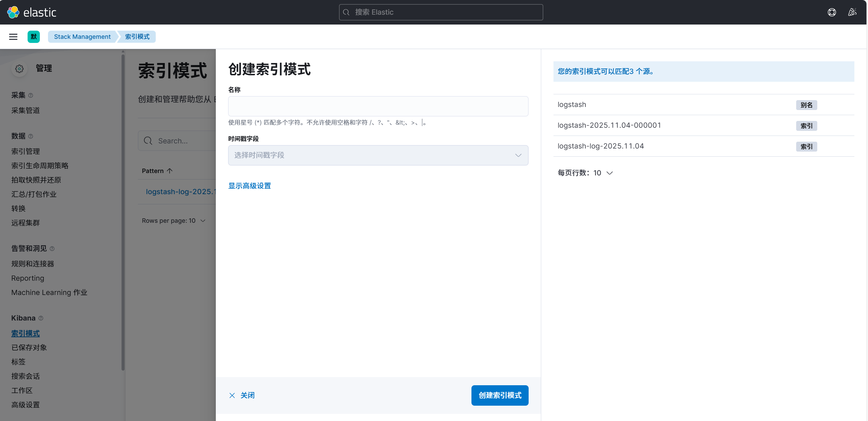This screenshot has height=421, width=868.
Task: Open the newsfeed celebration icon
Action: pyautogui.click(x=852, y=12)
